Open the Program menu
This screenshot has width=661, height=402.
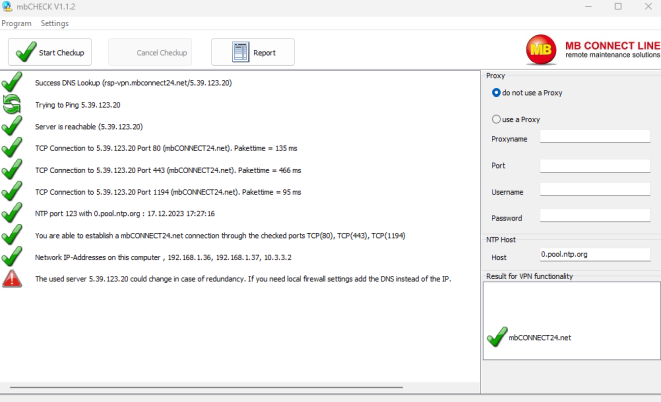point(16,24)
